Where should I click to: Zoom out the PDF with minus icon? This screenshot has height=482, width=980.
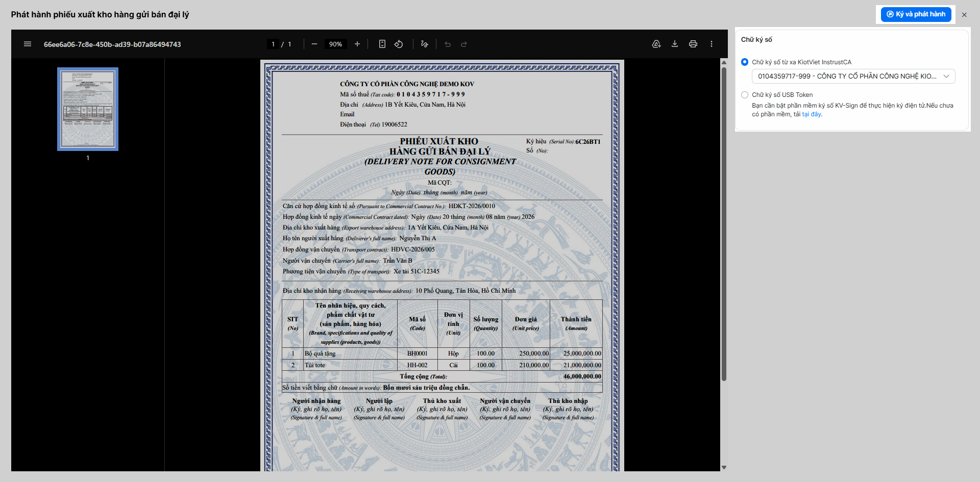coord(314,44)
